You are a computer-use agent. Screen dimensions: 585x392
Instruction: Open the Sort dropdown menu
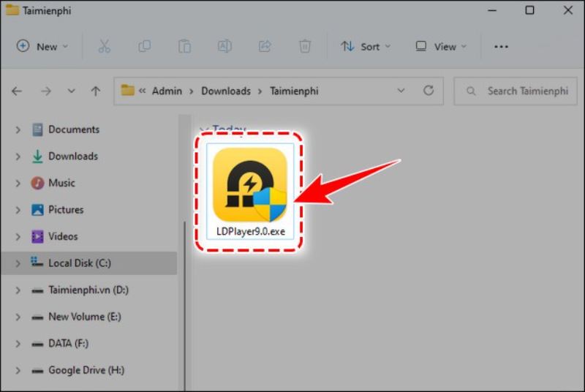pyautogui.click(x=366, y=46)
